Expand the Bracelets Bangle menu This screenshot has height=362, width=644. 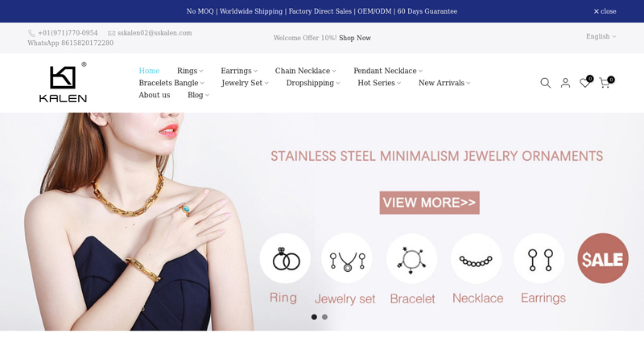pyautogui.click(x=171, y=83)
